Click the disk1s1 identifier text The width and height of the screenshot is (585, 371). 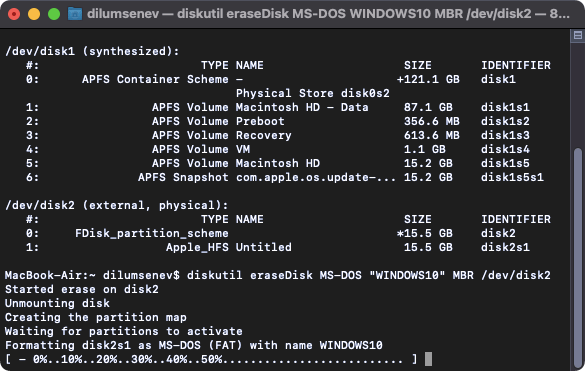[x=505, y=107]
